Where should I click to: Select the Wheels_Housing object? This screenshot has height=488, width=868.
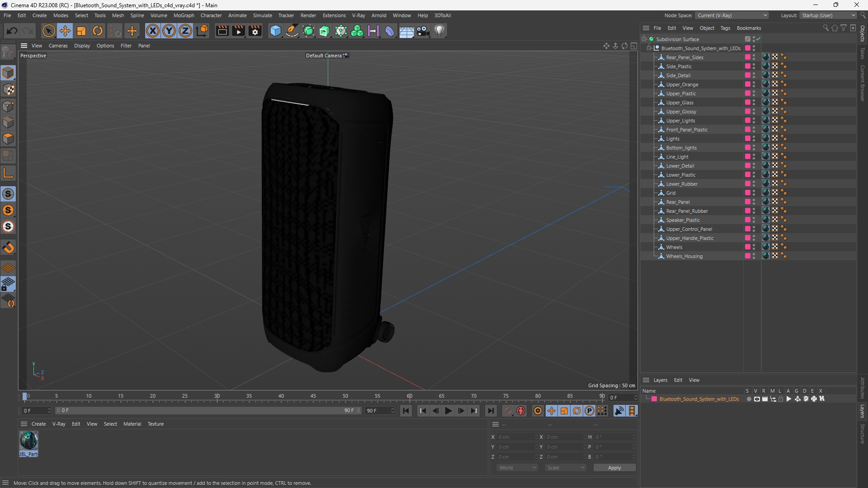click(684, 256)
